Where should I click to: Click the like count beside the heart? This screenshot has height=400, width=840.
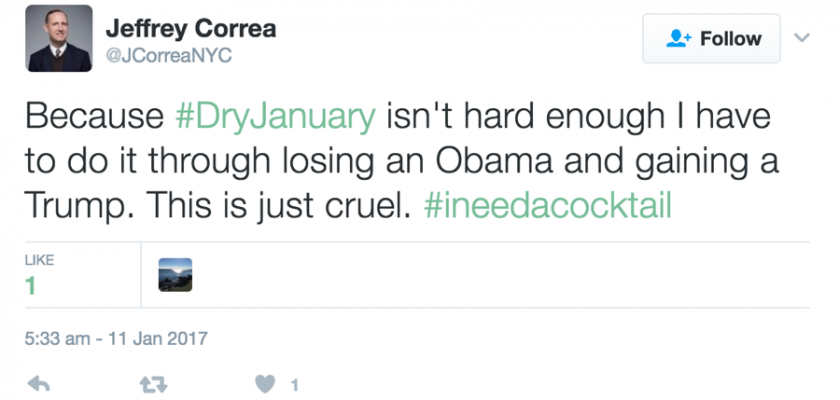click(x=294, y=384)
